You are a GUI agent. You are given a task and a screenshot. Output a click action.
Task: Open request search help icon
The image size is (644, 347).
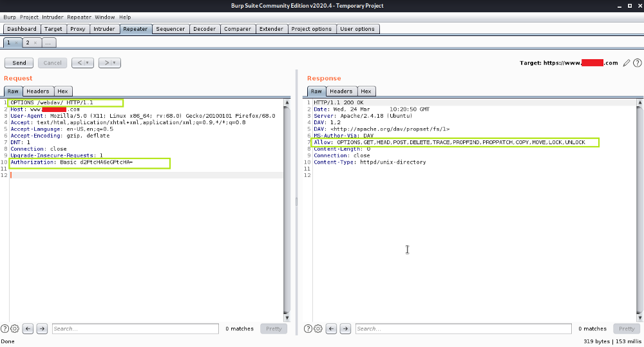(x=5, y=328)
